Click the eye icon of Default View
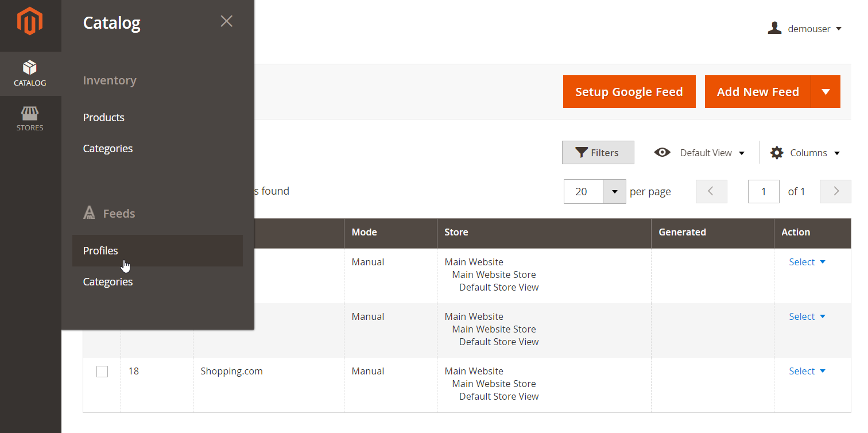Image resolution: width=868 pixels, height=433 pixels. (x=662, y=152)
